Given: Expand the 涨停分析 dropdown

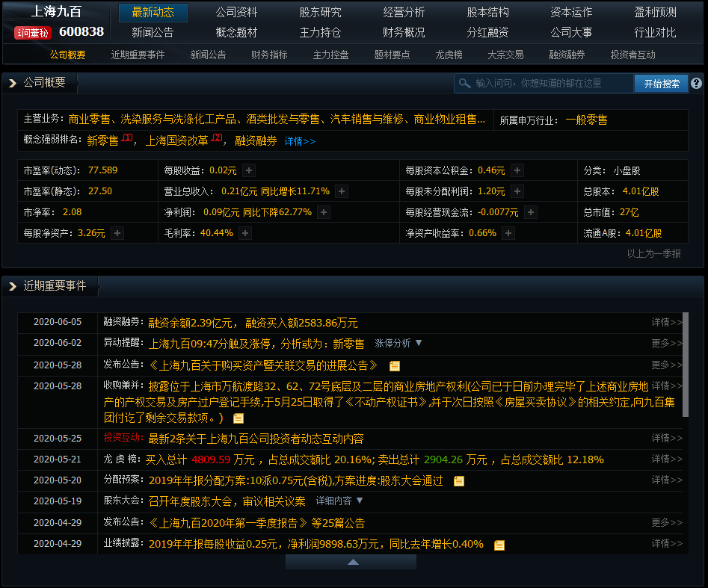Looking at the screenshot, I should point(419,343).
